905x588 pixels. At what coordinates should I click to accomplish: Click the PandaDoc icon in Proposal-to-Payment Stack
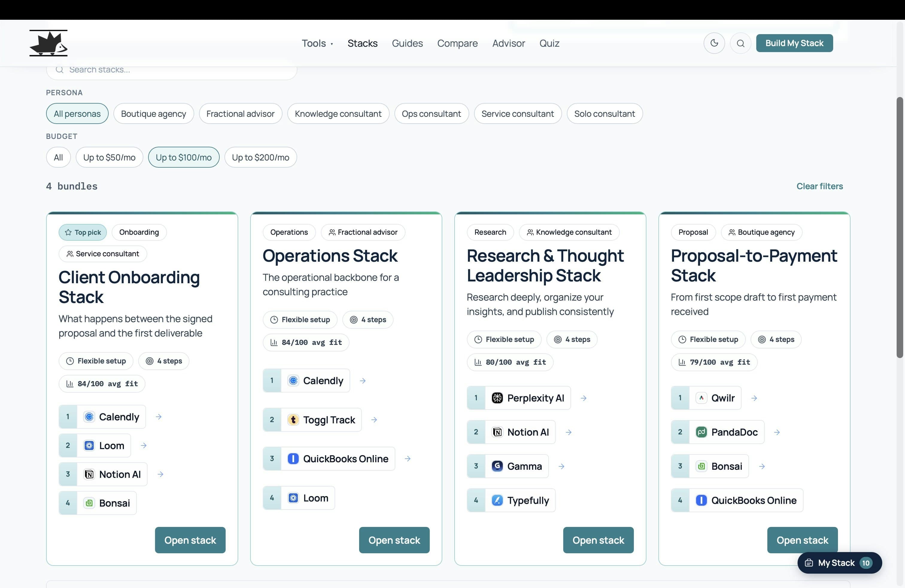pos(701,432)
